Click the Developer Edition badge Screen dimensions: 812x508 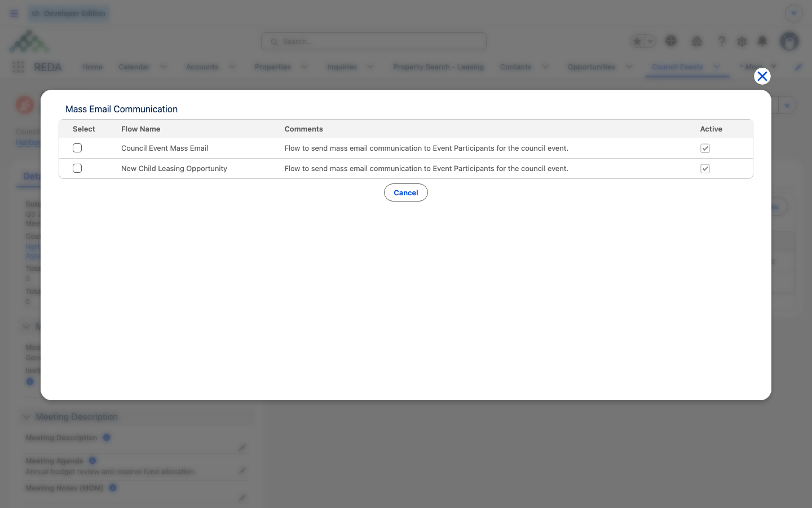69,14
